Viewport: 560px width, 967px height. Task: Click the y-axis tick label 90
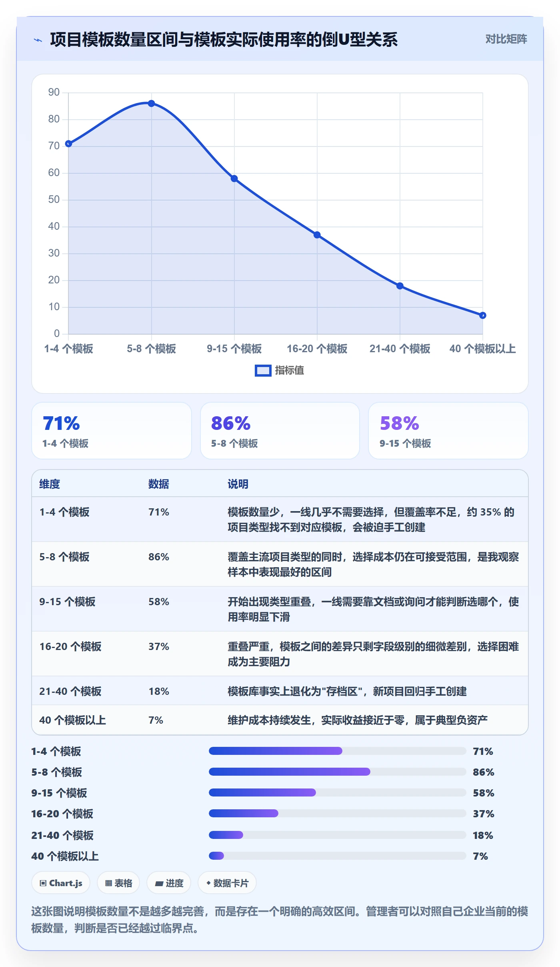(54, 92)
